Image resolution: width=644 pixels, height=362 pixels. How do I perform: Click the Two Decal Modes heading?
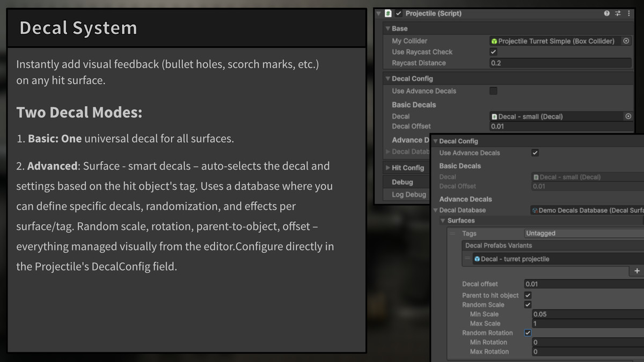(x=79, y=113)
